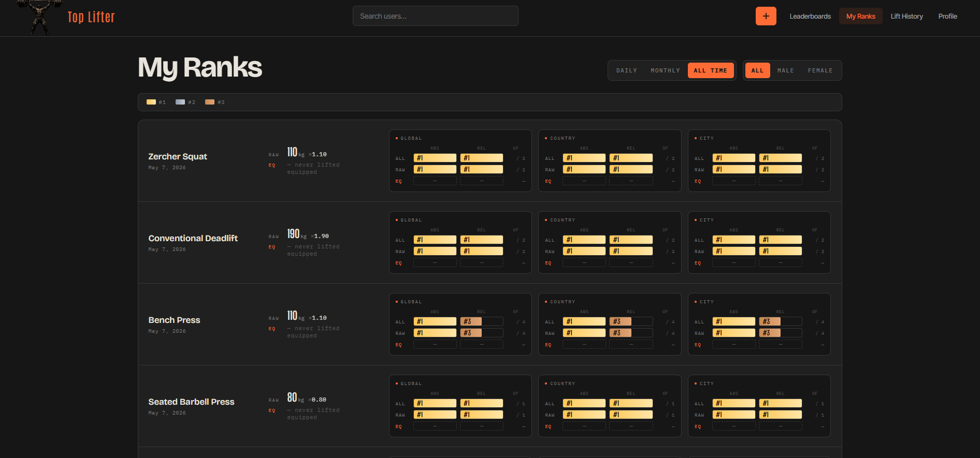Click the bronze #3 legend swatch

pos(210,102)
